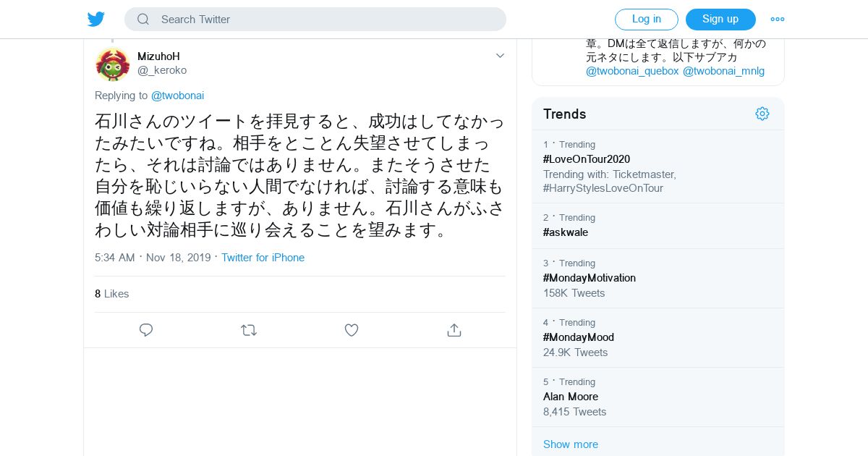Share the tweet via share icon

(454, 330)
